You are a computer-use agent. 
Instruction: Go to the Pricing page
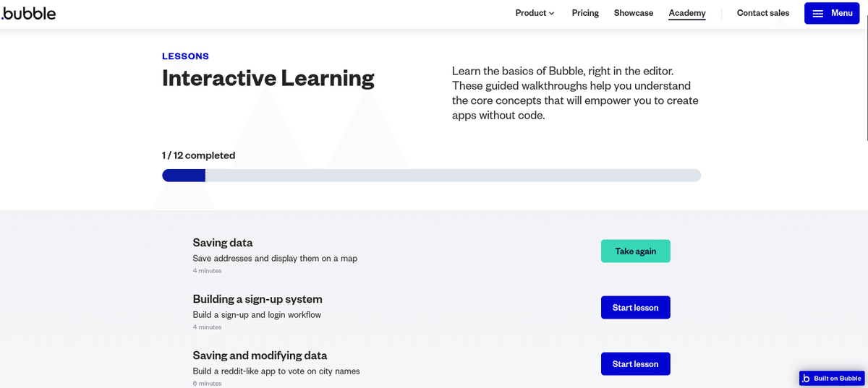pyautogui.click(x=585, y=13)
